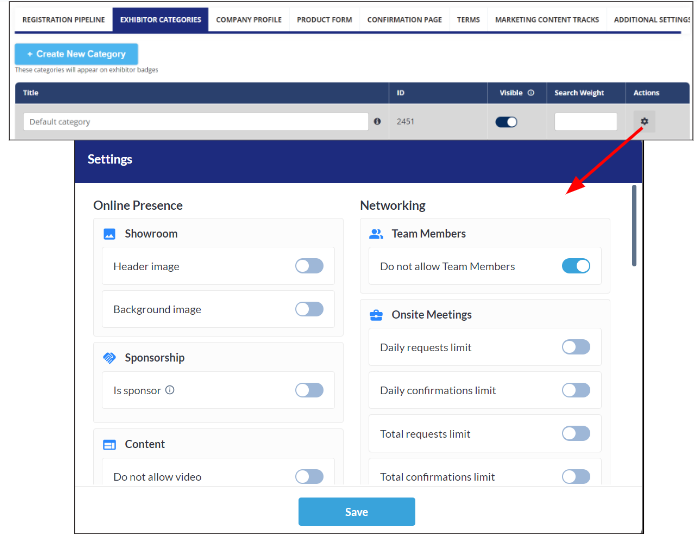Image resolution: width=697 pixels, height=541 pixels.
Task: Open the gear settings icon for Default category
Action: (x=644, y=121)
